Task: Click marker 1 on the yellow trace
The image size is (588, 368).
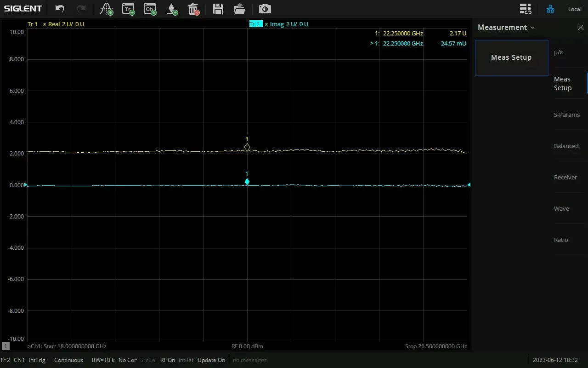Action: 247,147
